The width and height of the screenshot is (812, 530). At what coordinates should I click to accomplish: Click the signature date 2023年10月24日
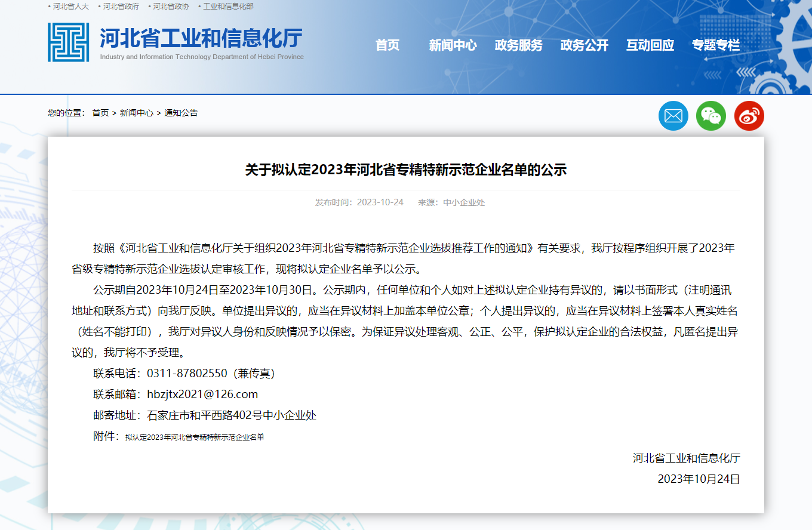[x=699, y=479]
